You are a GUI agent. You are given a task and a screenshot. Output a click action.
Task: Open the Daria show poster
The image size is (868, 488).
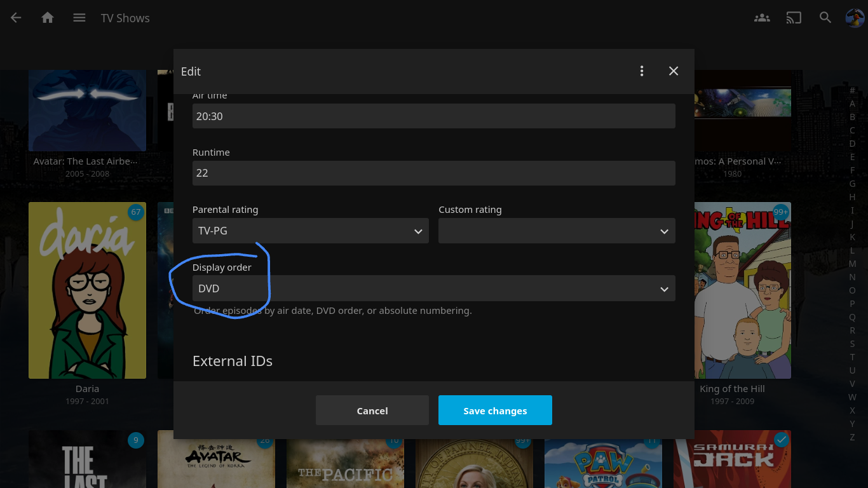coord(87,290)
